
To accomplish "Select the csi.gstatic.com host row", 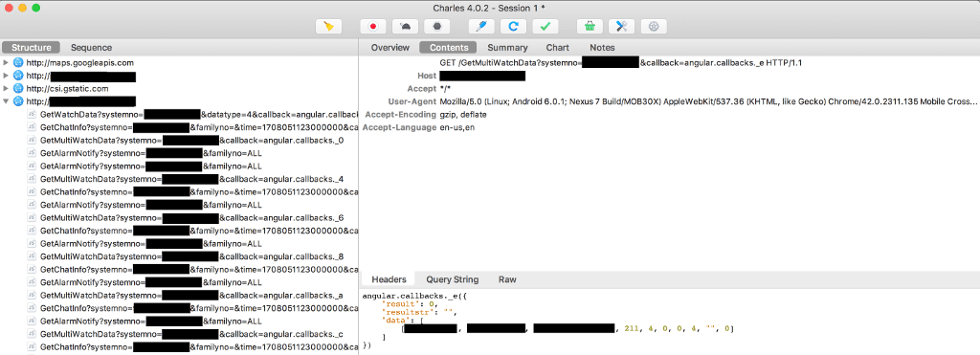I will tap(179, 89).
